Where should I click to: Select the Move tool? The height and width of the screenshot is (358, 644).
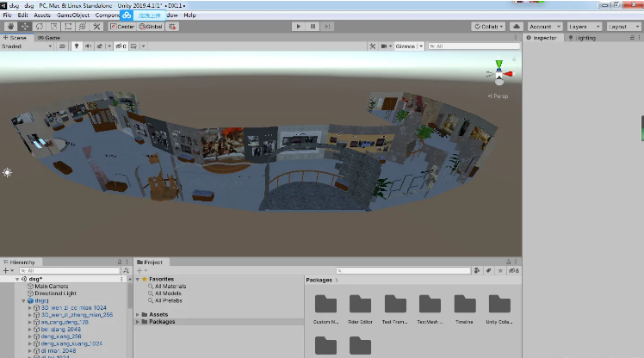point(25,27)
